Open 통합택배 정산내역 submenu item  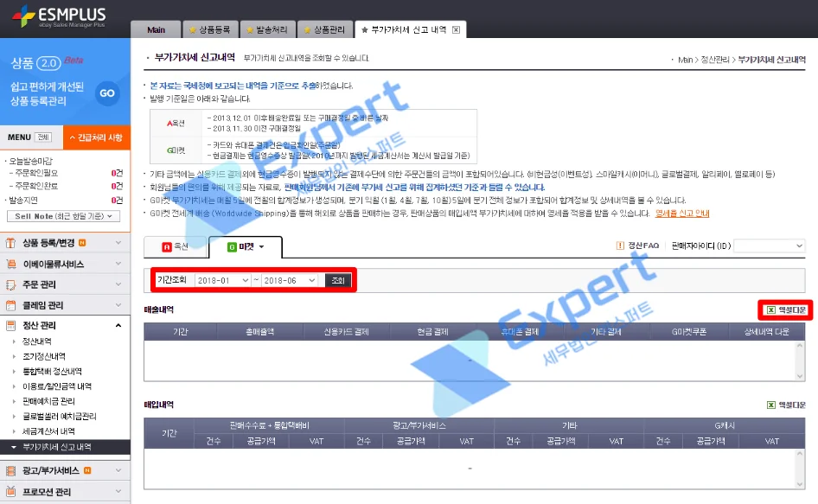tap(52, 372)
